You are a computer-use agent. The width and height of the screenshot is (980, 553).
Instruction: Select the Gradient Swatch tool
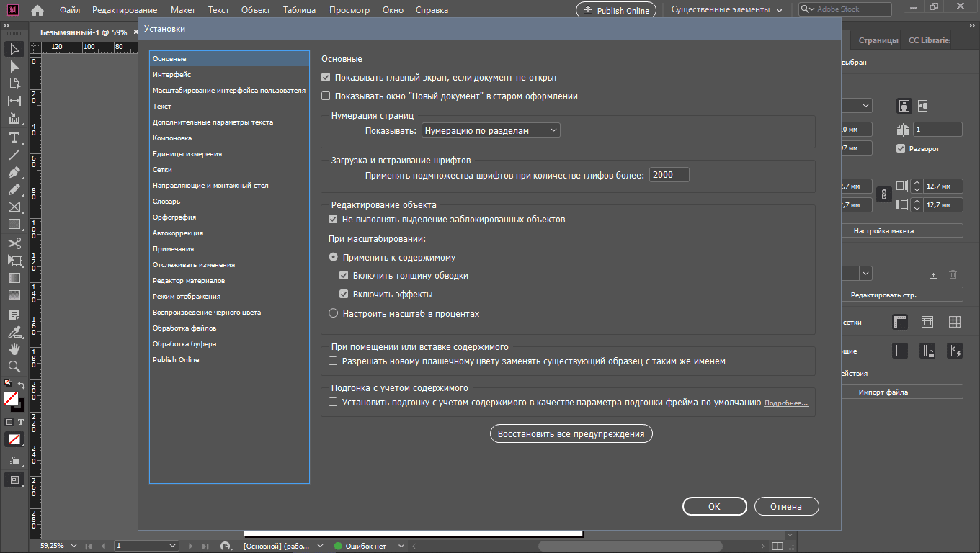[x=14, y=277]
